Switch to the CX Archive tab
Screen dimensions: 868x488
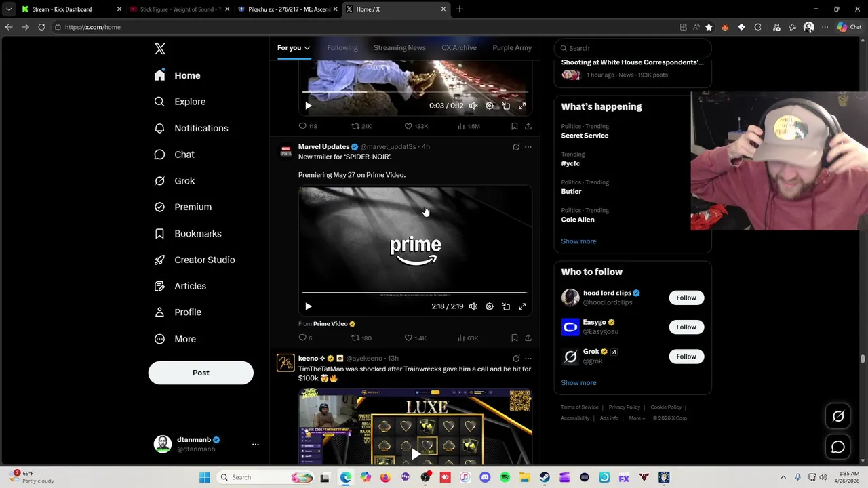click(x=459, y=48)
